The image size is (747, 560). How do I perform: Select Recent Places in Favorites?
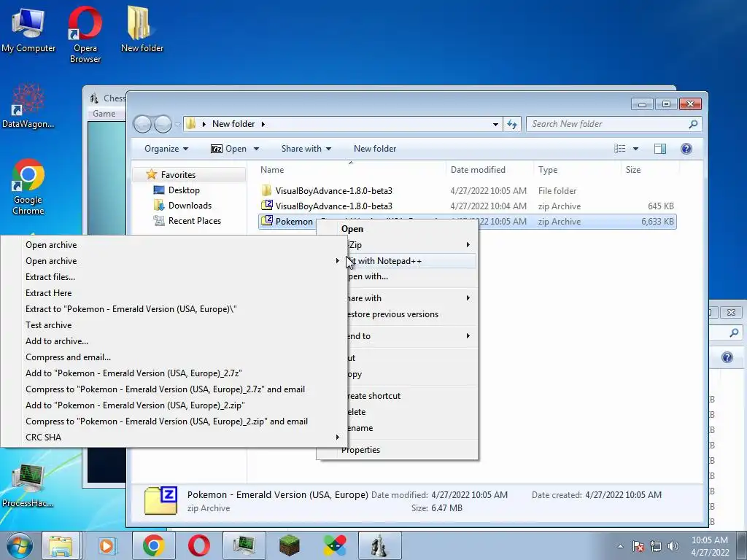click(194, 220)
